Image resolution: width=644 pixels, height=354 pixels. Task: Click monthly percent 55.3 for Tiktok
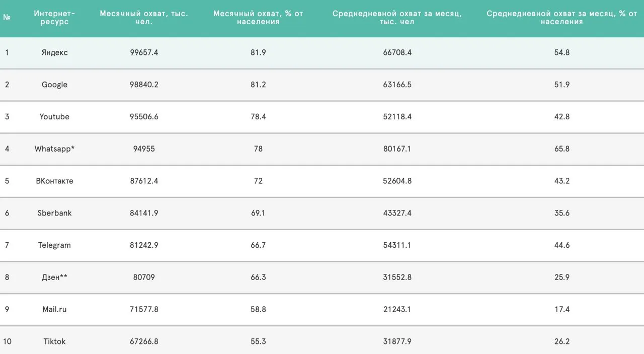pyautogui.click(x=258, y=341)
